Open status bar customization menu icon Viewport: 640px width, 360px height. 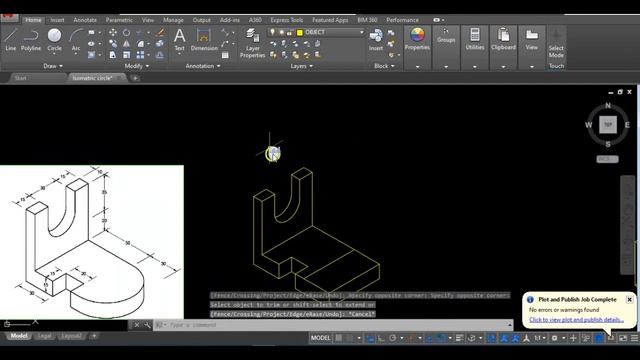634,338
